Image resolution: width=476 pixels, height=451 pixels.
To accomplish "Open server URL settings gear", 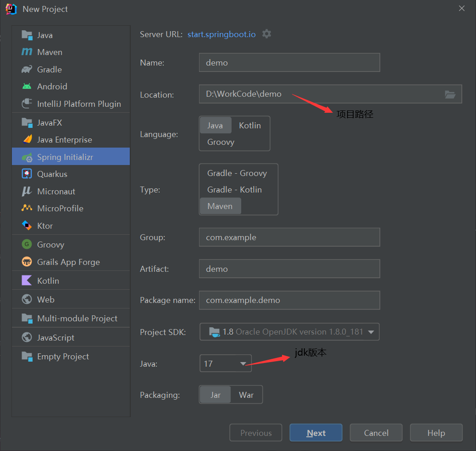I will (266, 34).
